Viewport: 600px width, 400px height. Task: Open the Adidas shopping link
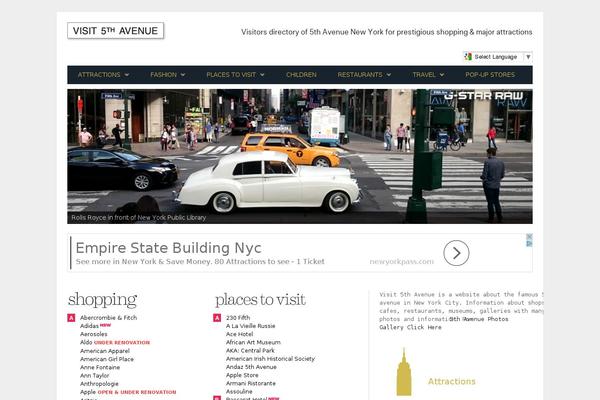coord(89,326)
